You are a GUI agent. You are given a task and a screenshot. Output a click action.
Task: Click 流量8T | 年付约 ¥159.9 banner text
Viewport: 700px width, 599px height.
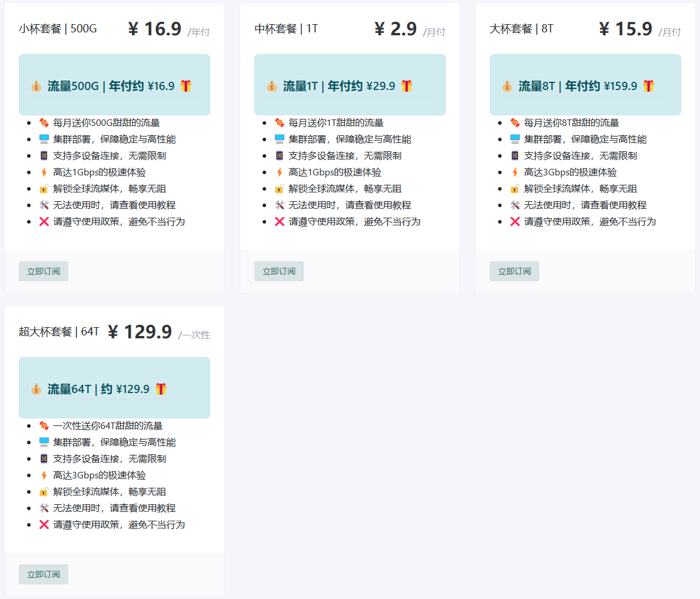[578, 86]
